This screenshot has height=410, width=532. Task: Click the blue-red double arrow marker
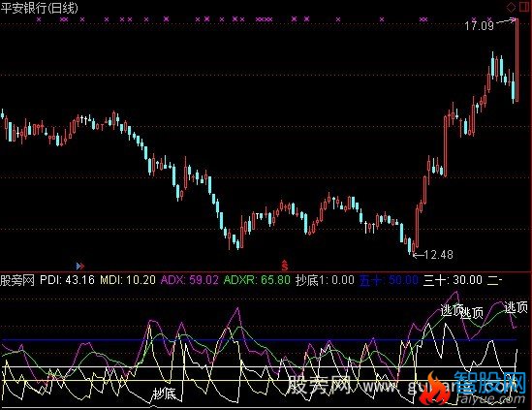(80, 266)
